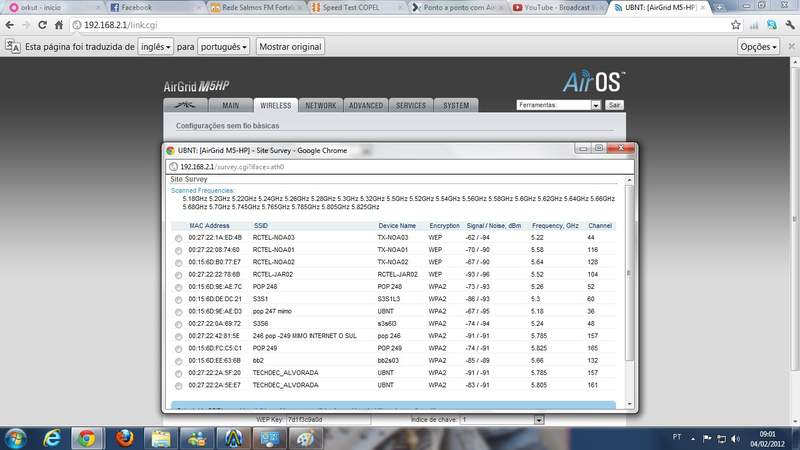Viewport: 800px width, 450px height.
Task: Open the browser home page icon
Action: pos(59,25)
